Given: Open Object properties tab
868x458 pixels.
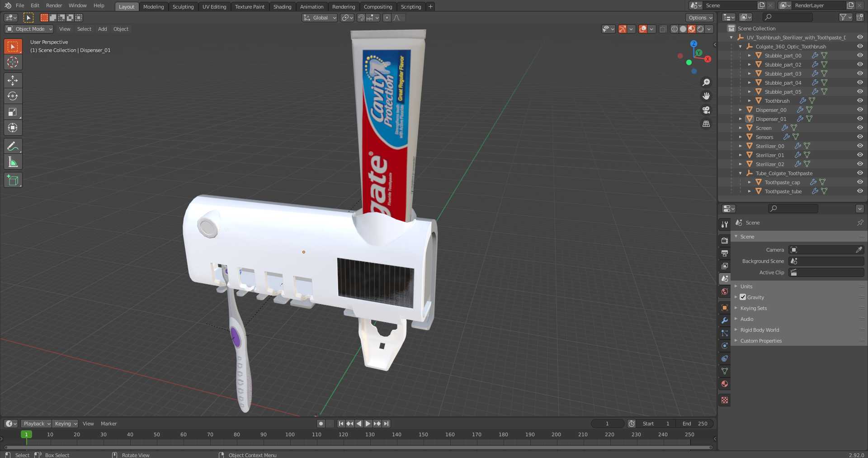Looking at the screenshot, I should (725, 308).
